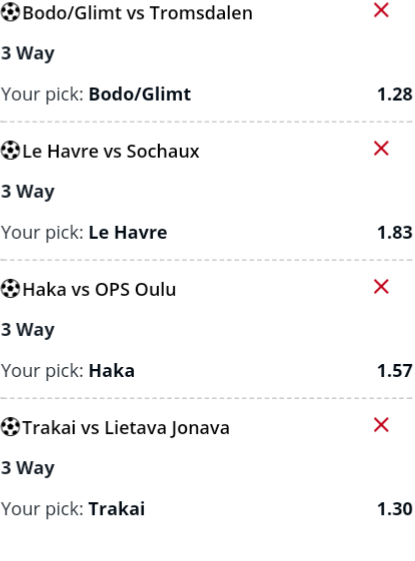Click 3 Way label under Trakai match
The height and width of the screenshot is (561, 415).
[28, 468]
